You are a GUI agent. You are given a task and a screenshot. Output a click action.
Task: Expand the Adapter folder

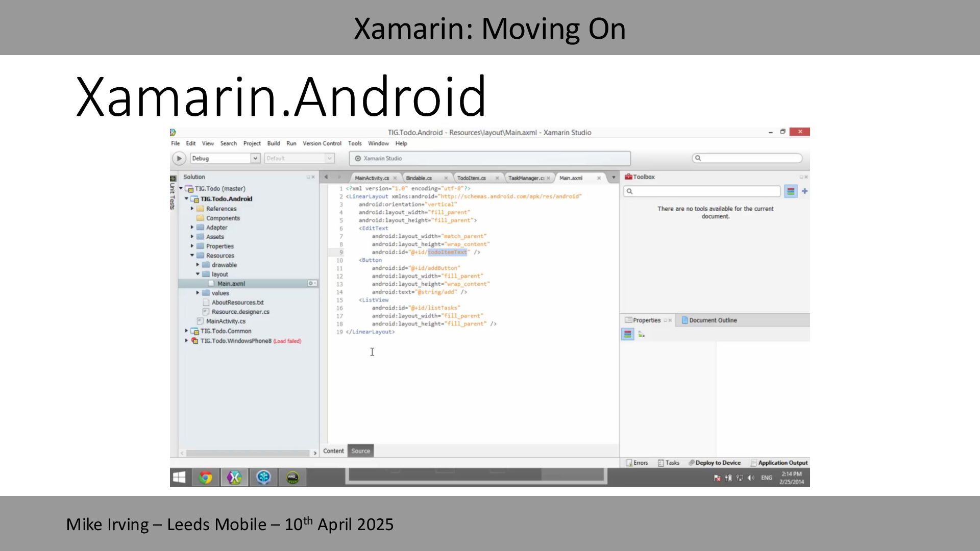[192, 227]
